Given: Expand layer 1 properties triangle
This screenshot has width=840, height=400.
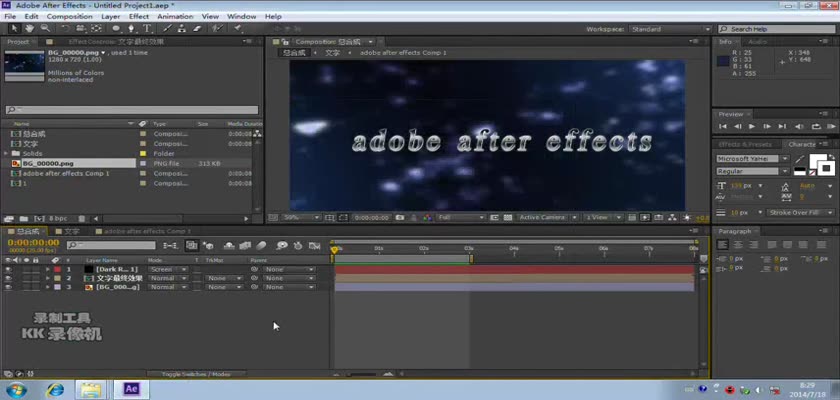Looking at the screenshot, I should coord(47,269).
